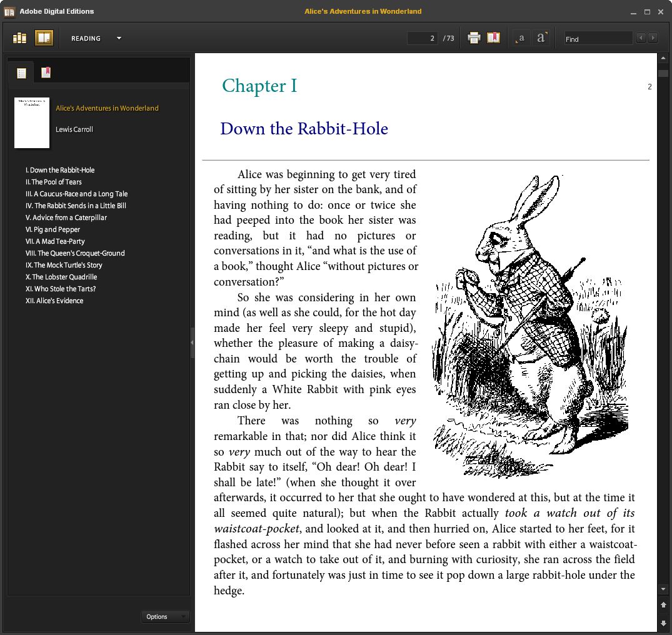Increase text size with large 'a' icon

[541, 37]
